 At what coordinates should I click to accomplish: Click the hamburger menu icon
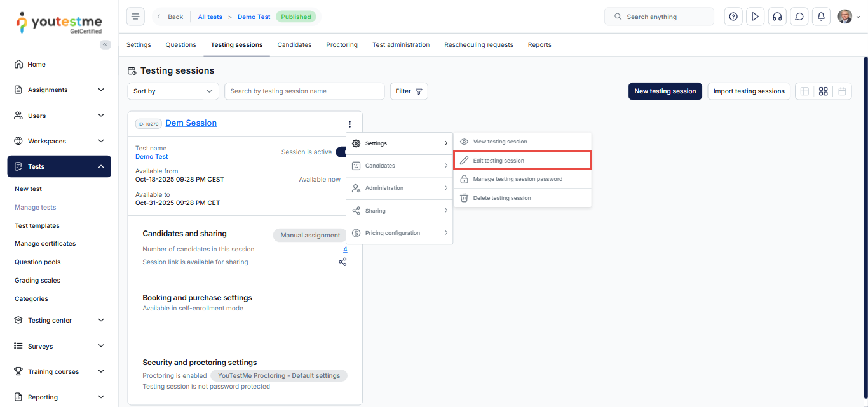tap(135, 17)
